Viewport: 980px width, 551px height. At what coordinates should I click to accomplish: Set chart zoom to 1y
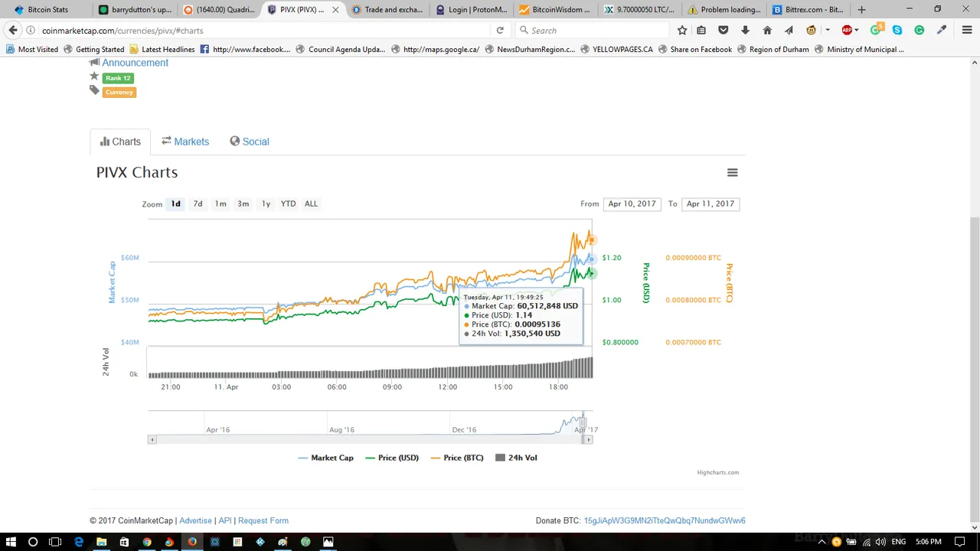[266, 204]
